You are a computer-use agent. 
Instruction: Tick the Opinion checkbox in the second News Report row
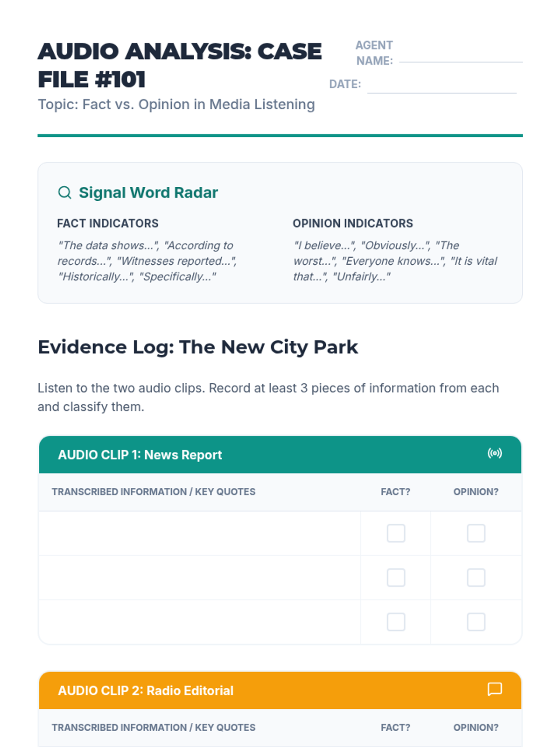pyautogui.click(x=476, y=578)
